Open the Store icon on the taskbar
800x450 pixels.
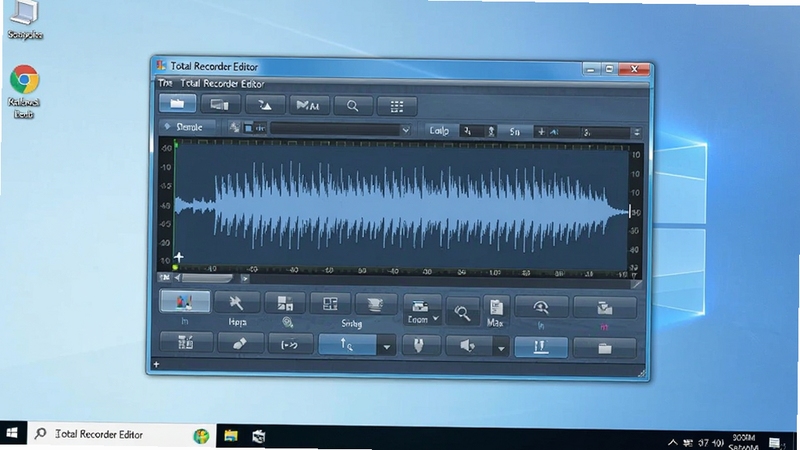point(259,436)
